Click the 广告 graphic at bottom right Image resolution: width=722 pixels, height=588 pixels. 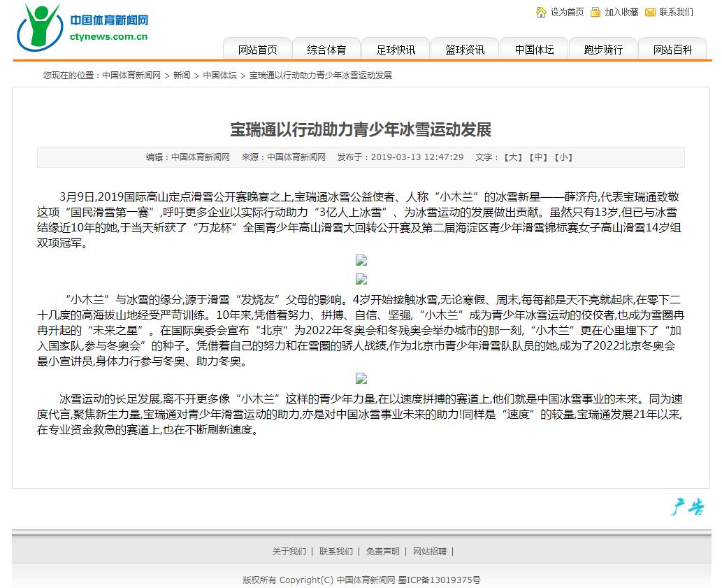tap(687, 507)
